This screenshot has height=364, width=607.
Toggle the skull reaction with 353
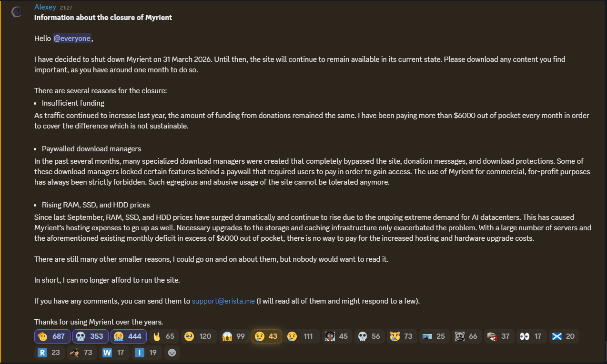(x=91, y=336)
